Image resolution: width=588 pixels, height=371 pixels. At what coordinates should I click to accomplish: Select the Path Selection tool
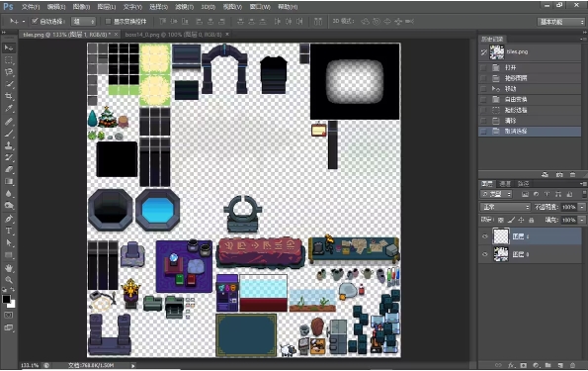pos(9,243)
